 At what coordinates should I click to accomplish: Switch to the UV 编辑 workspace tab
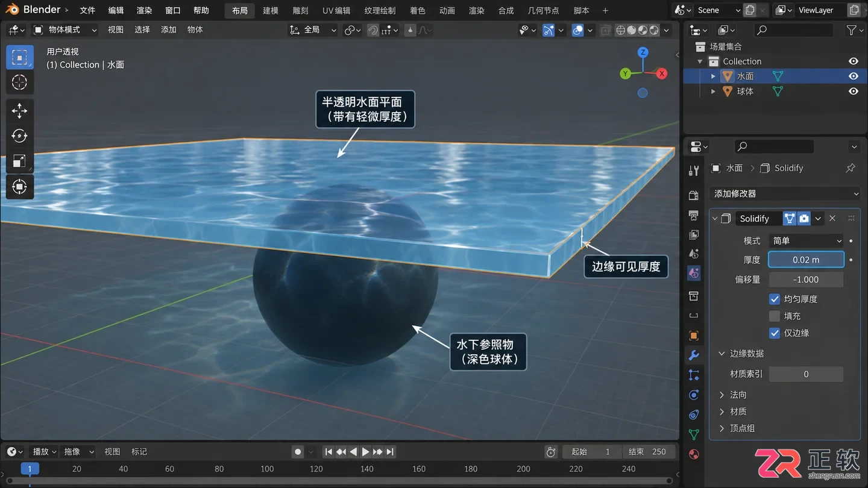click(x=336, y=10)
